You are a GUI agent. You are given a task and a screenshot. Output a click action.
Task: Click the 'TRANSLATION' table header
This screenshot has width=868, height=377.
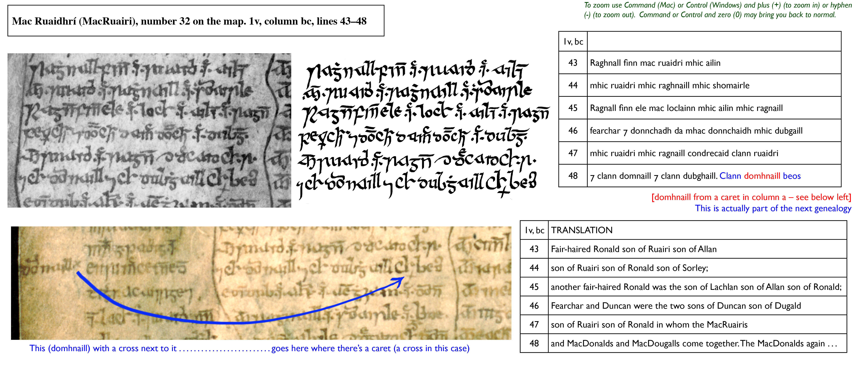pos(582,230)
